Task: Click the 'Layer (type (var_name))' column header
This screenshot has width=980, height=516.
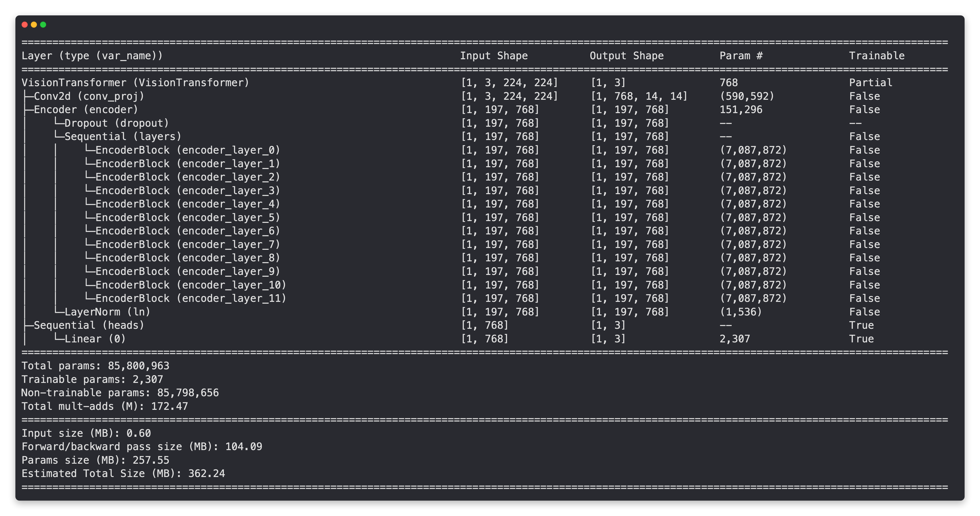Action: pos(92,56)
